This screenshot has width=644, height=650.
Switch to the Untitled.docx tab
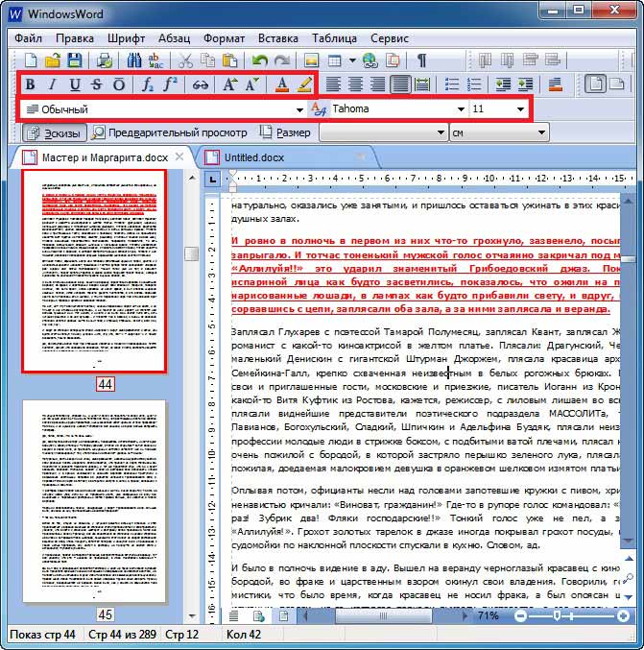(286, 157)
